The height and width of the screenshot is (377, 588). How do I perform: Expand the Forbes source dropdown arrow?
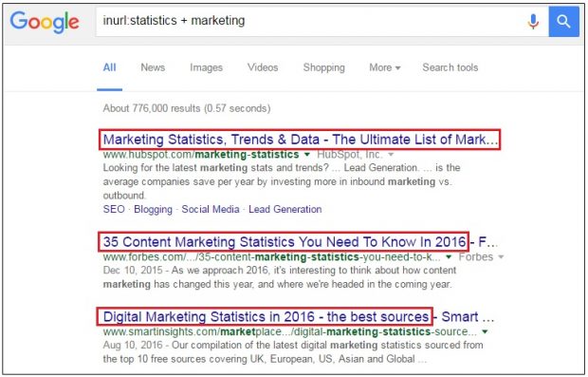pos(501,257)
